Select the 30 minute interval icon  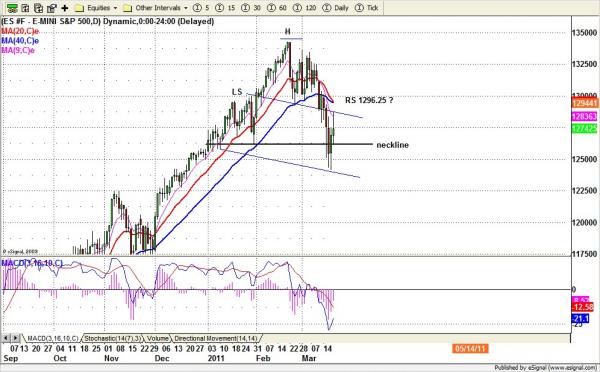pos(251,8)
